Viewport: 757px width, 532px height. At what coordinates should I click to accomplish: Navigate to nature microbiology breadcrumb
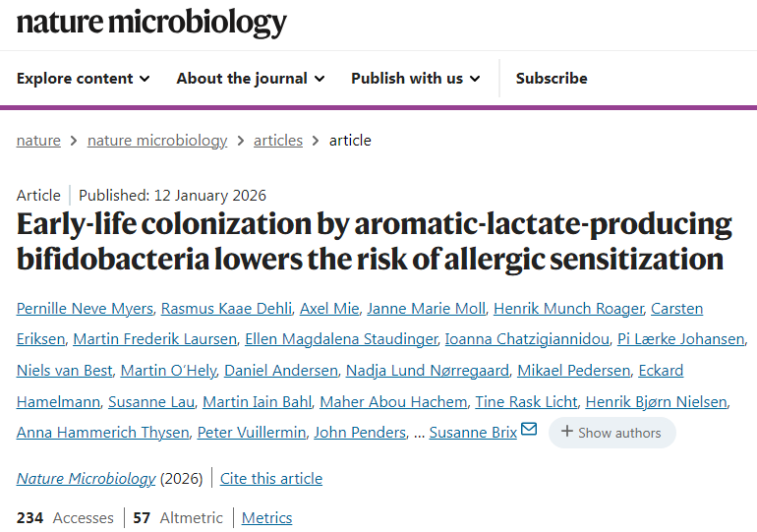(x=157, y=141)
